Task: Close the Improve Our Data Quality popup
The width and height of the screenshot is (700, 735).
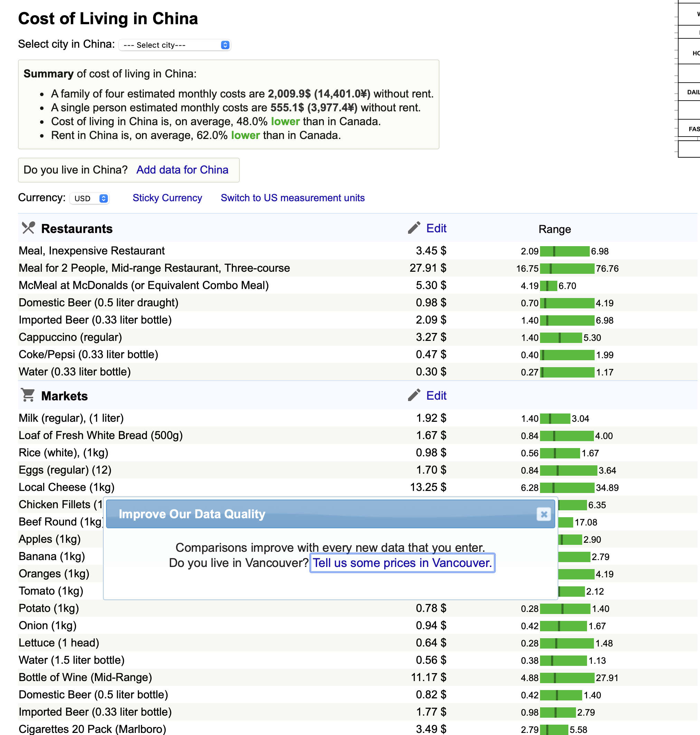Action: click(x=543, y=514)
